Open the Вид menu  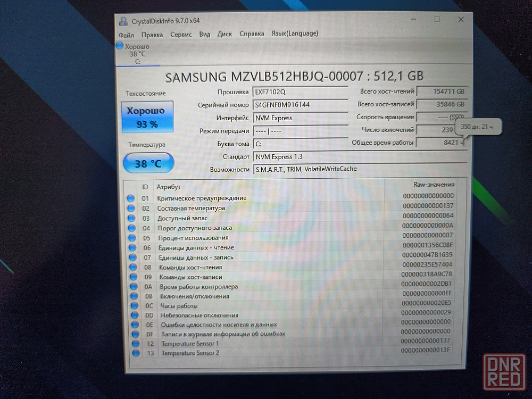(x=204, y=34)
